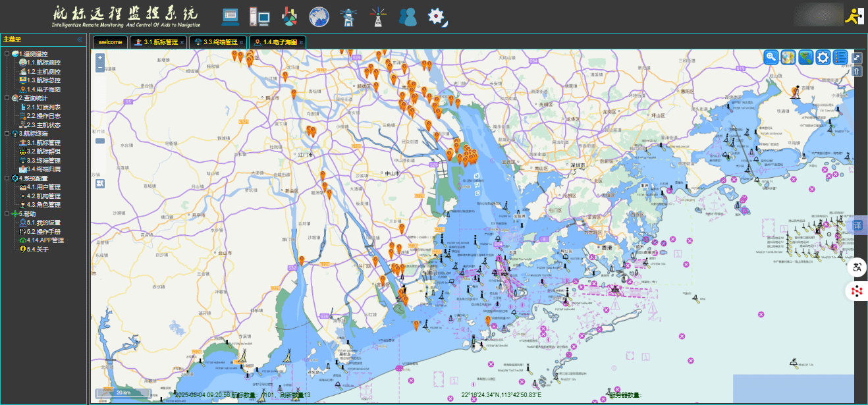Zoom in the map with plus button
This screenshot has width=868, height=405.
[100, 58]
